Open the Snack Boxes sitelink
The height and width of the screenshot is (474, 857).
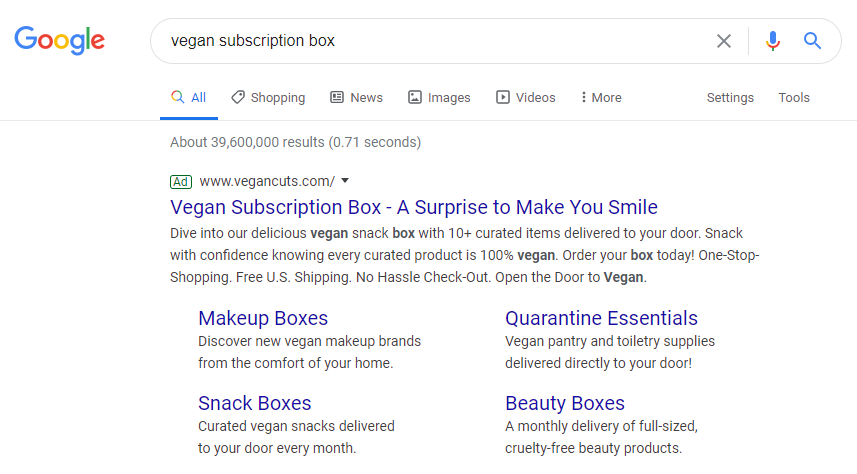tap(255, 403)
